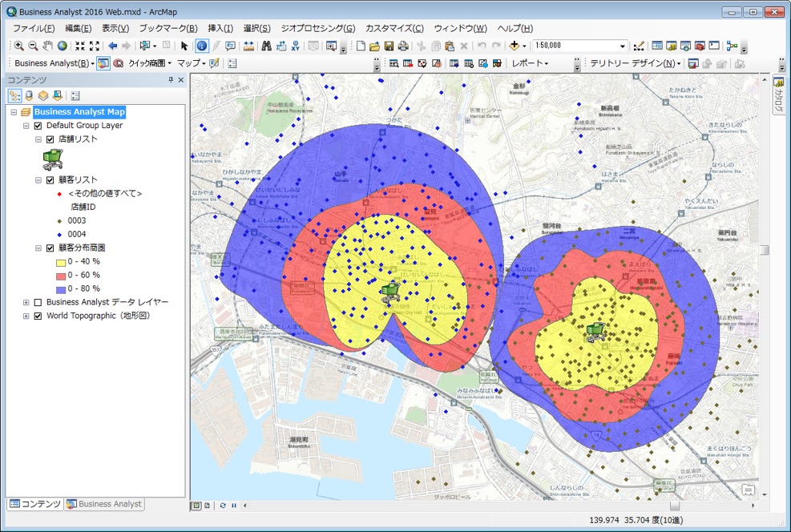Select the HTML Popup tool
791x532 pixels.
(231, 46)
